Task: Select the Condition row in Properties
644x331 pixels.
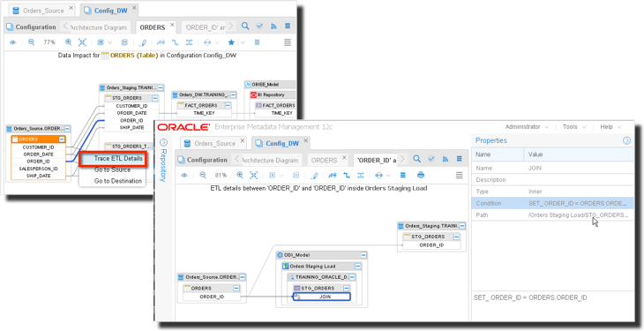Action: click(x=552, y=203)
